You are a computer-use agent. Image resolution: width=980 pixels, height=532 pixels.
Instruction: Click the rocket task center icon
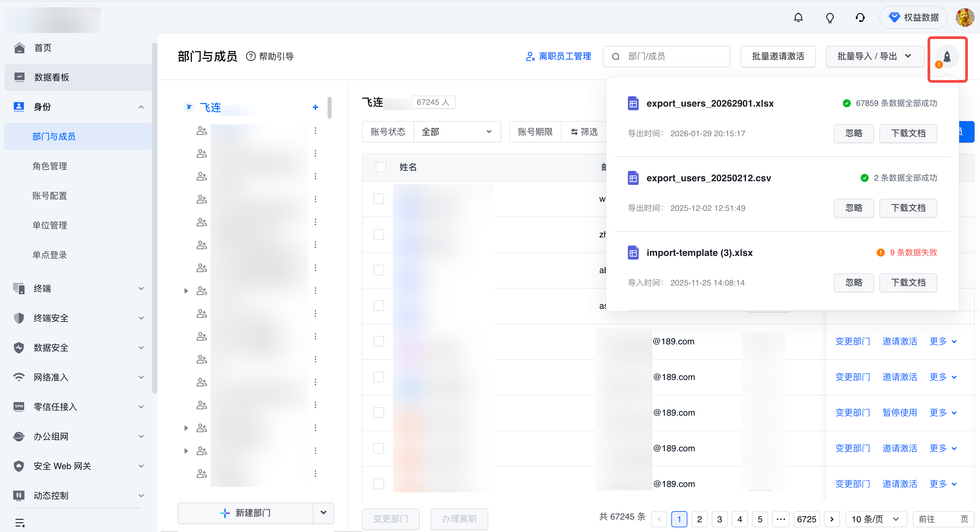click(x=947, y=57)
